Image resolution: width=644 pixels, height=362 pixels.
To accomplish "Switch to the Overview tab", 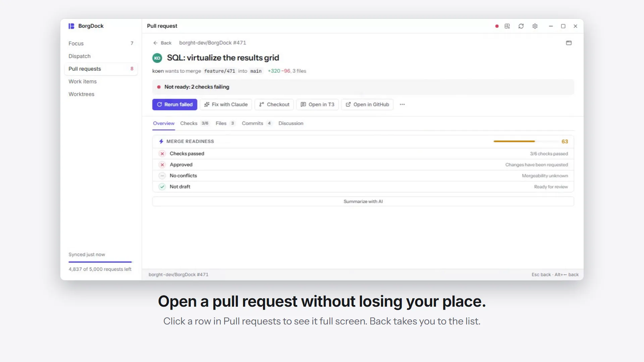I will [x=164, y=123].
